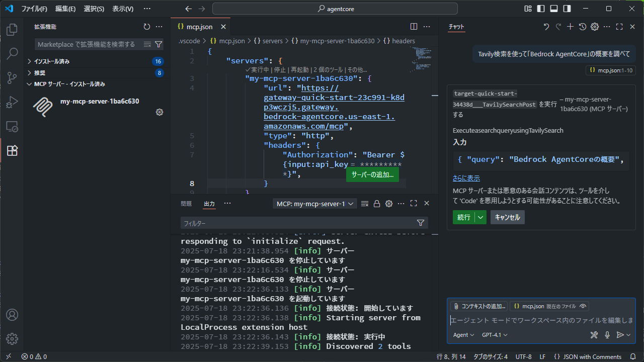This screenshot has width=644, height=362.
Task: Open the 編集(E) menu
Action: click(x=65, y=9)
